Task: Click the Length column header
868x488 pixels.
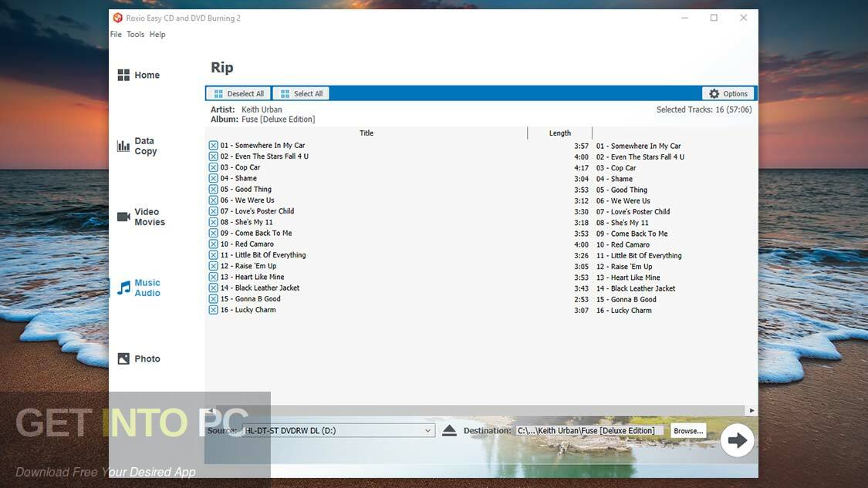Action: tap(559, 133)
